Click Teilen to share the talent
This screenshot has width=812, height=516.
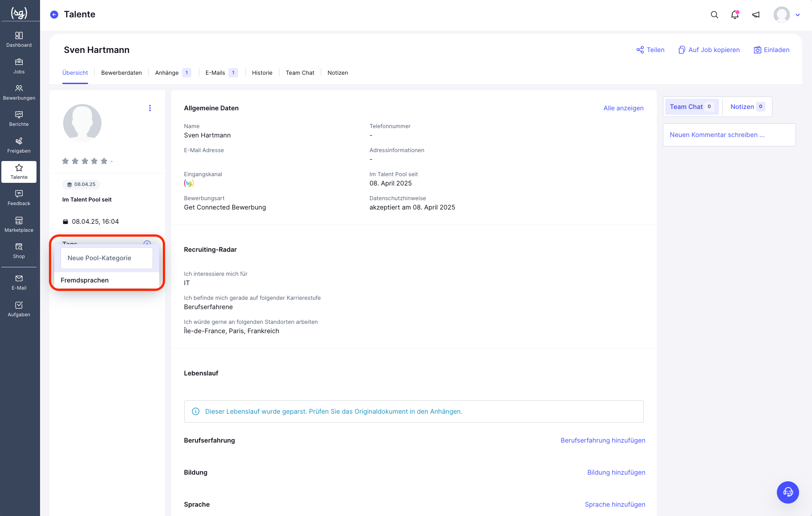pyautogui.click(x=650, y=50)
